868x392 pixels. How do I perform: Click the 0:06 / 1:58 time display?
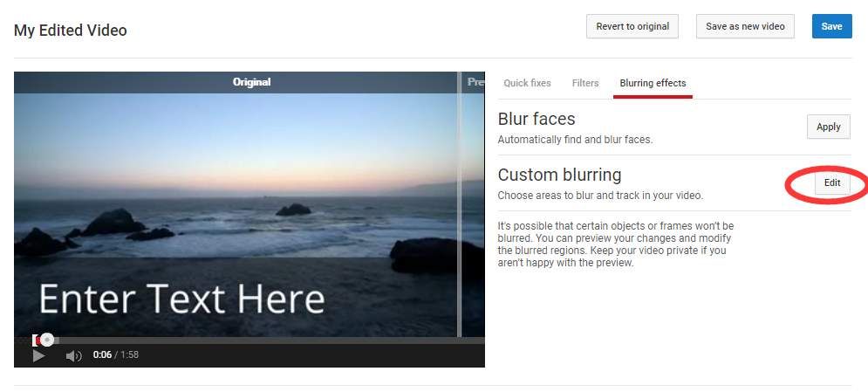pyautogui.click(x=116, y=355)
